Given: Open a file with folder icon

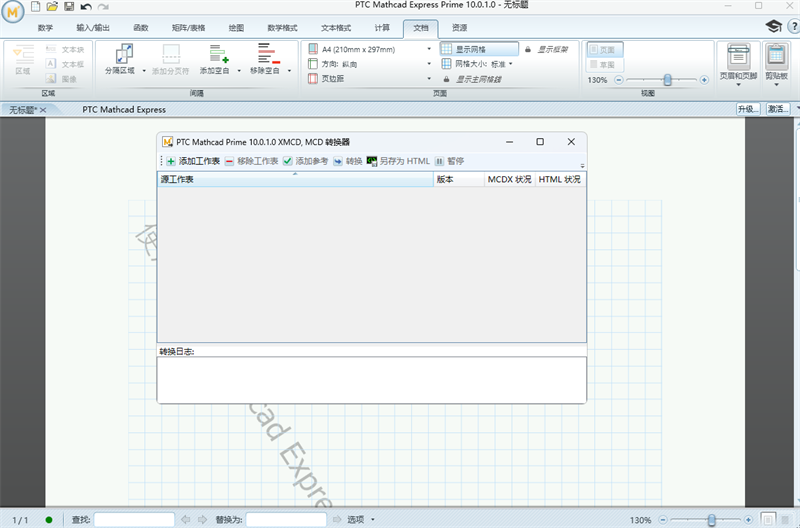Looking at the screenshot, I should tap(52, 6).
